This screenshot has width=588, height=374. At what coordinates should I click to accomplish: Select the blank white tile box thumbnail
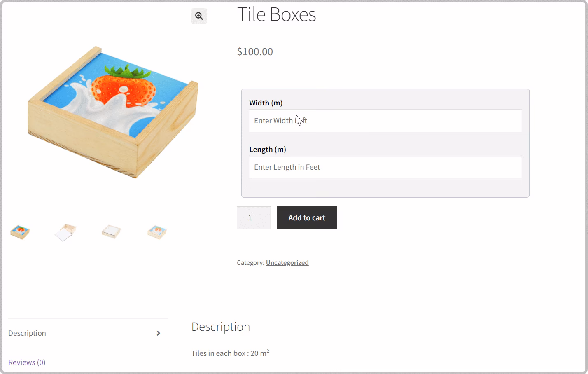[x=111, y=232]
